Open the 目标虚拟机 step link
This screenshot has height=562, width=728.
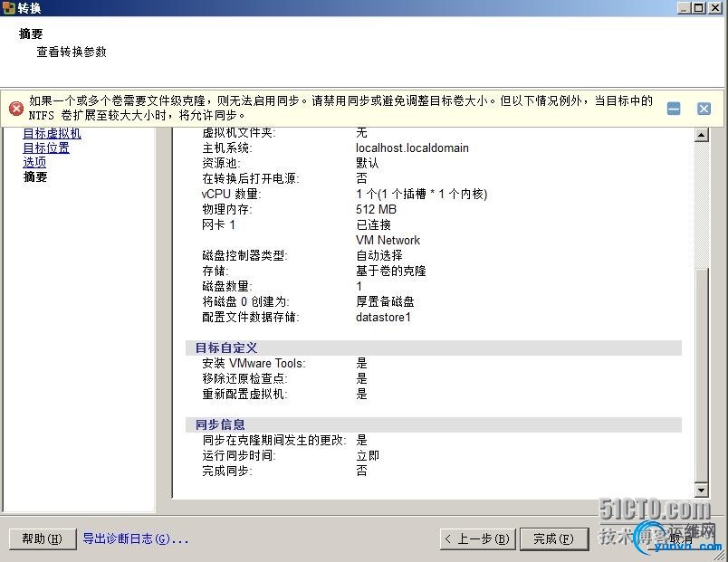coord(52,133)
